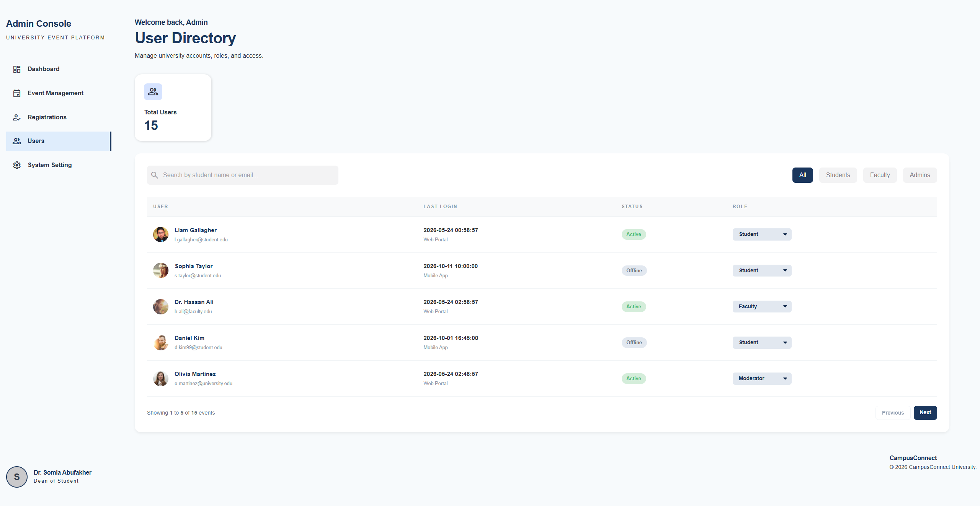This screenshot has width=980, height=506.
Task: Open Dr. Hassan Ali's Faculty role dropdown
Action: pyautogui.click(x=762, y=307)
